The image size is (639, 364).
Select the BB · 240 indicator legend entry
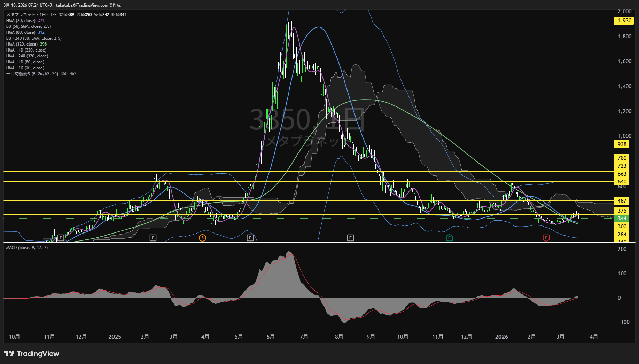tap(34, 38)
